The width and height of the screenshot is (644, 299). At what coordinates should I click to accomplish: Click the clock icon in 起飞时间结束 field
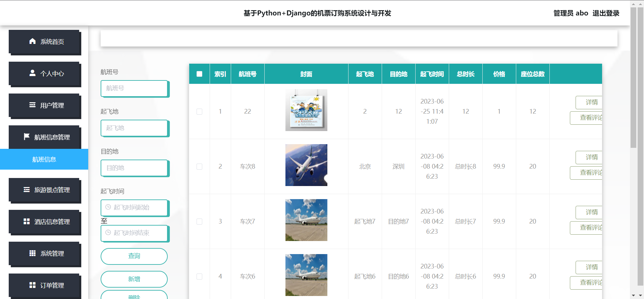tap(108, 233)
